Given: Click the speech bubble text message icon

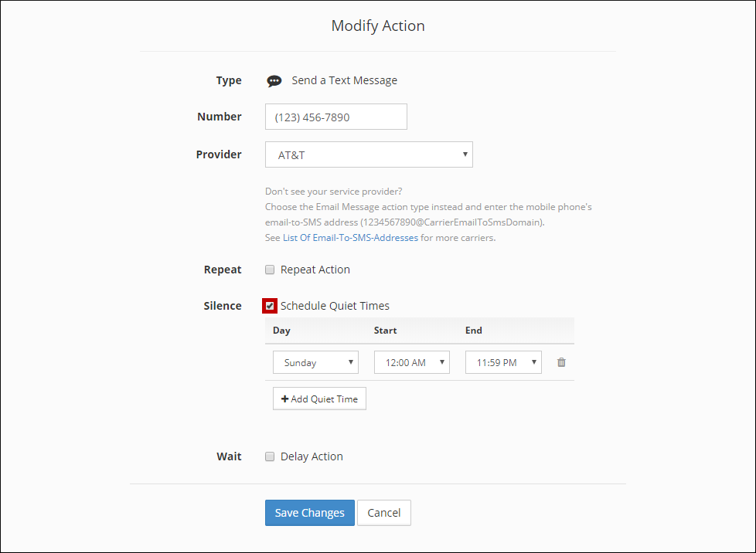Looking at the screenshot, I should 274,81.
